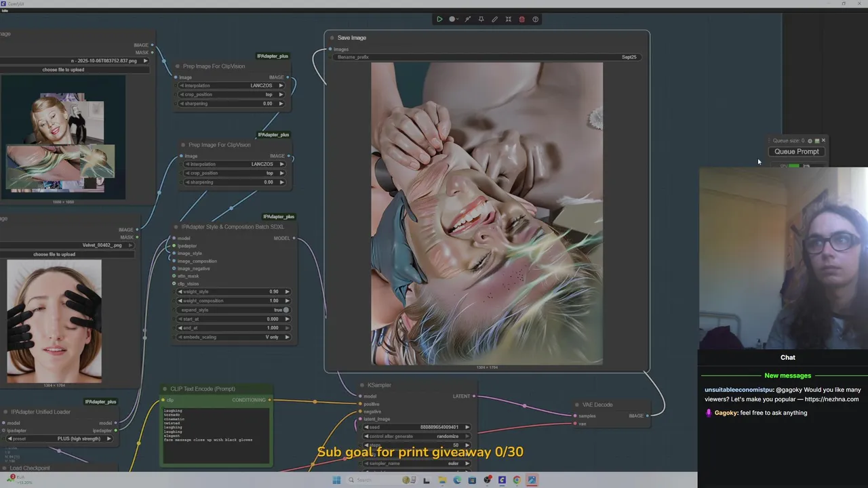The width and height of the screenshot is (868, 488).
Task: Open nezhna.com link in chat
Action: coord(831,399)
